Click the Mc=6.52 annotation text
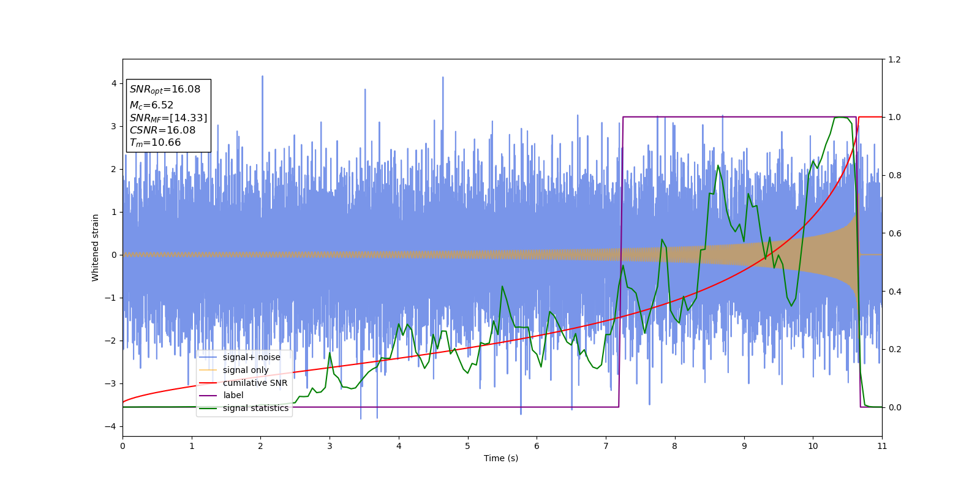This screenshot has height=490, width=980. click(151, 105)
